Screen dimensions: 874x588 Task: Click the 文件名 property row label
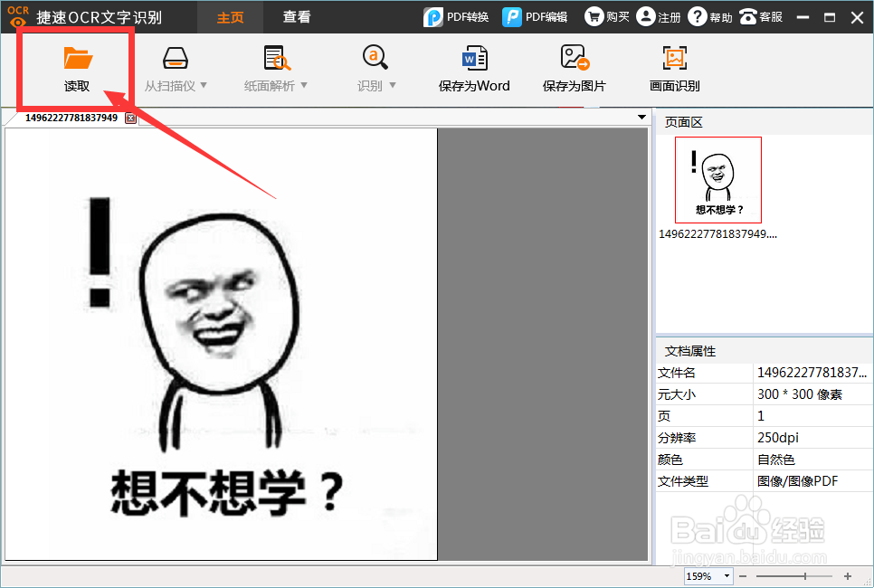[676, 373]
